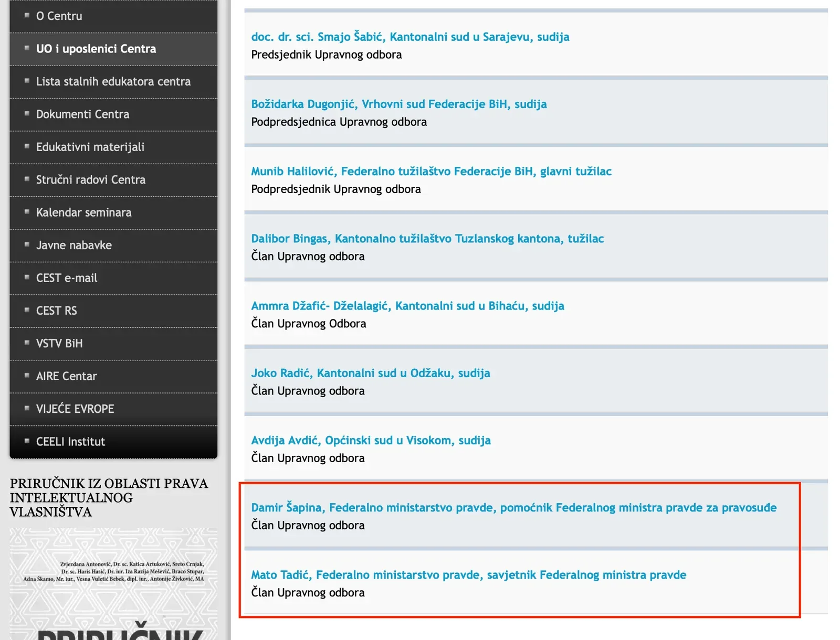This screenshot has width=840, height=640.
Task: Select Dalibor Bingas link
Action: pyautogui.click(x=427, y=239)
